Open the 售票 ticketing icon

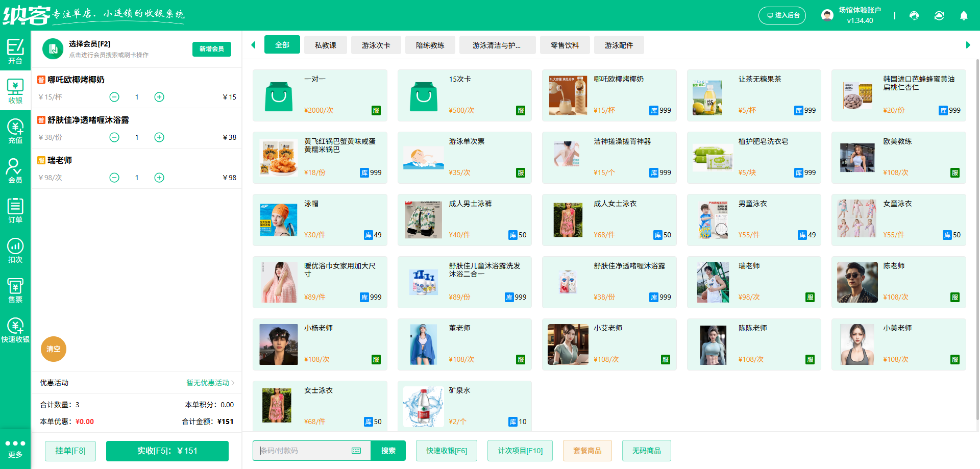pos(15,289)
